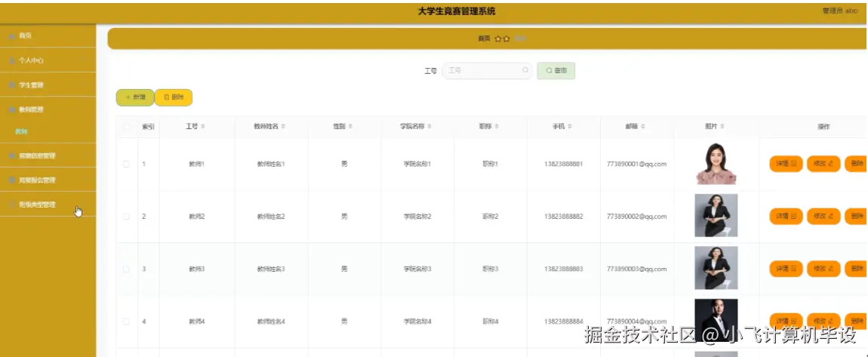Click the magnifier icon inside the 工号 search field
This screenshot has width=868, height=357.
tap(525, 70)
